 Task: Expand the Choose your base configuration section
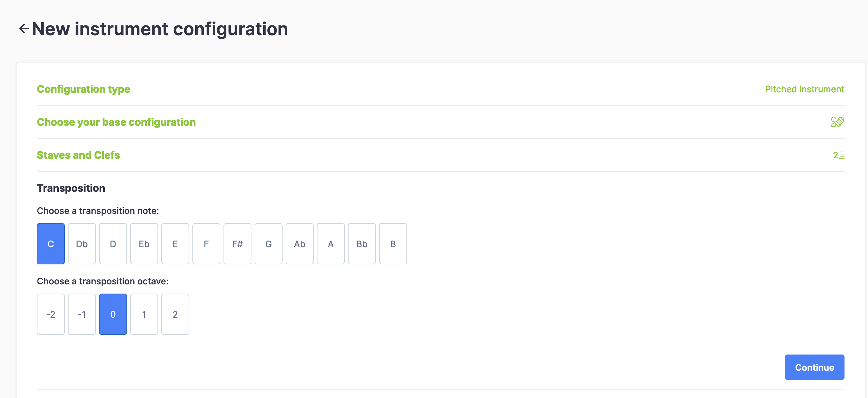pyautogui.click(x=116, y=122)
